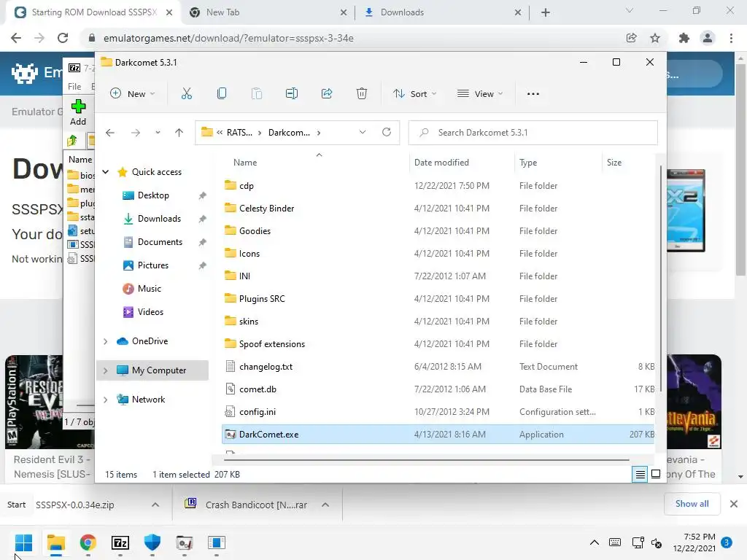Close the Chrome downloads bar
The height and width of the screenshot is (560, 747).
click(734, 504)
